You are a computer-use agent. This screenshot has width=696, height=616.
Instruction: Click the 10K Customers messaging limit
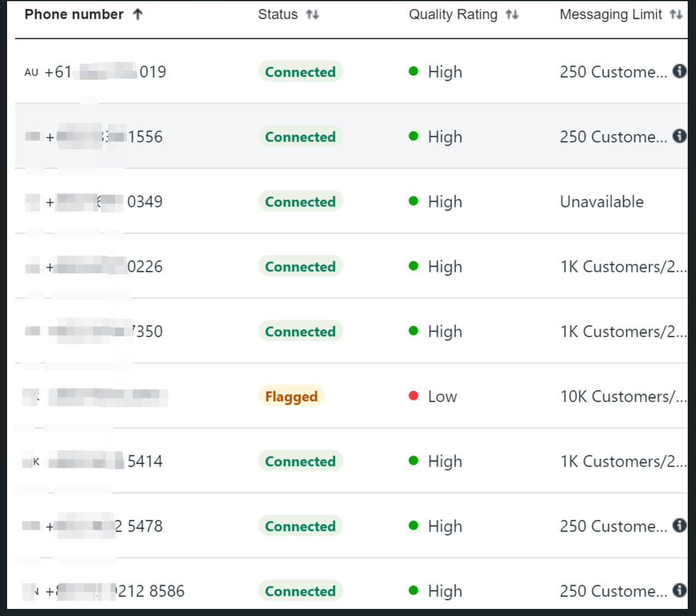coord(623,397)
